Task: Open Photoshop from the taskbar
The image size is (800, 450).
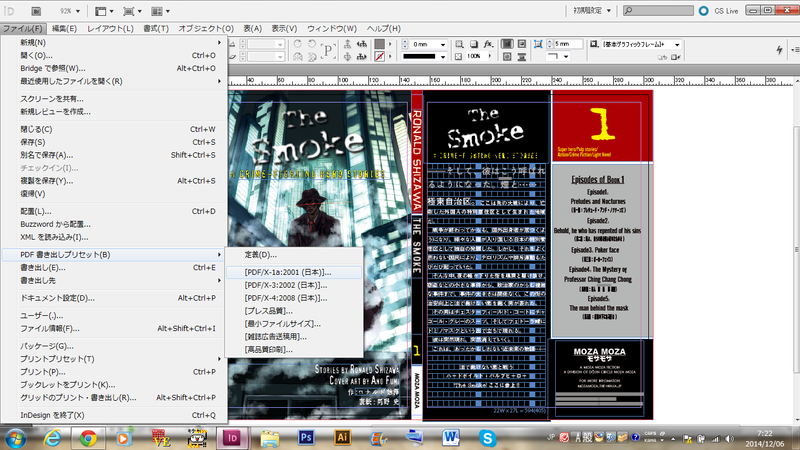Action: [x=306, y=438]
